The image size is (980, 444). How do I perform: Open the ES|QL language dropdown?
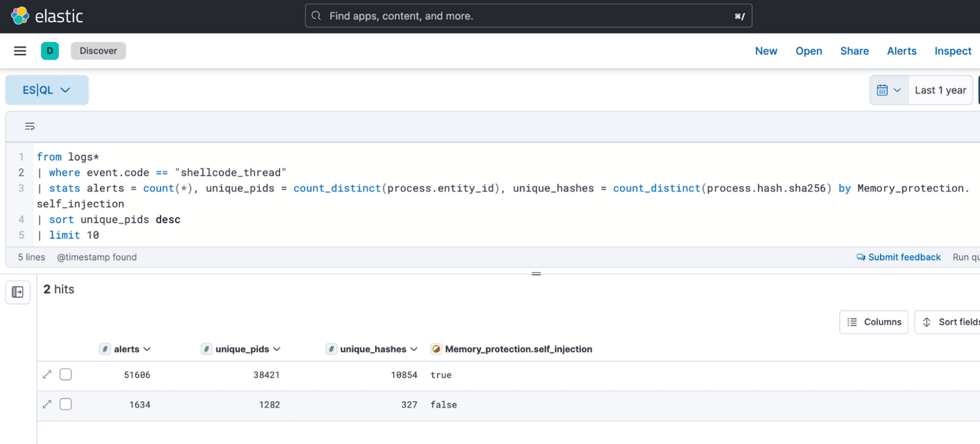pos(47,90)
